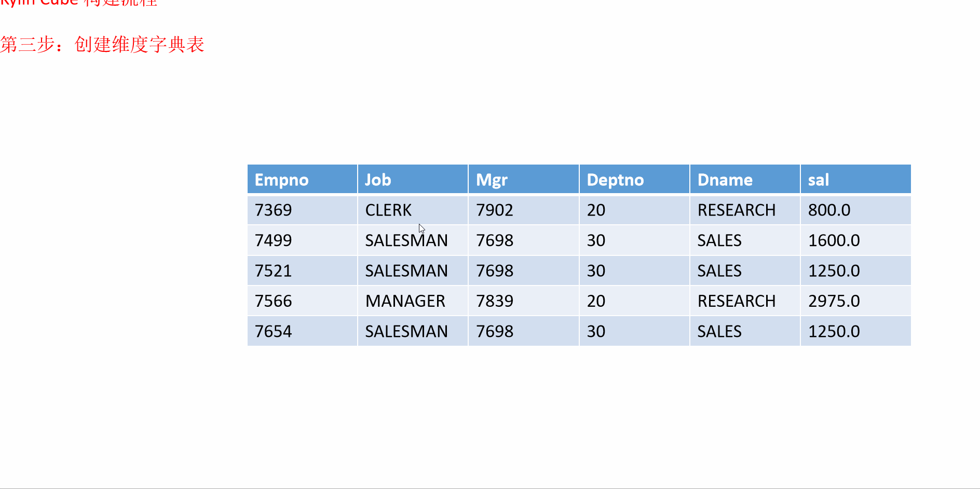This screenshot has width=980, height=489.
Task: Select the 7839 manager cell
Action: tap(523, 301)
